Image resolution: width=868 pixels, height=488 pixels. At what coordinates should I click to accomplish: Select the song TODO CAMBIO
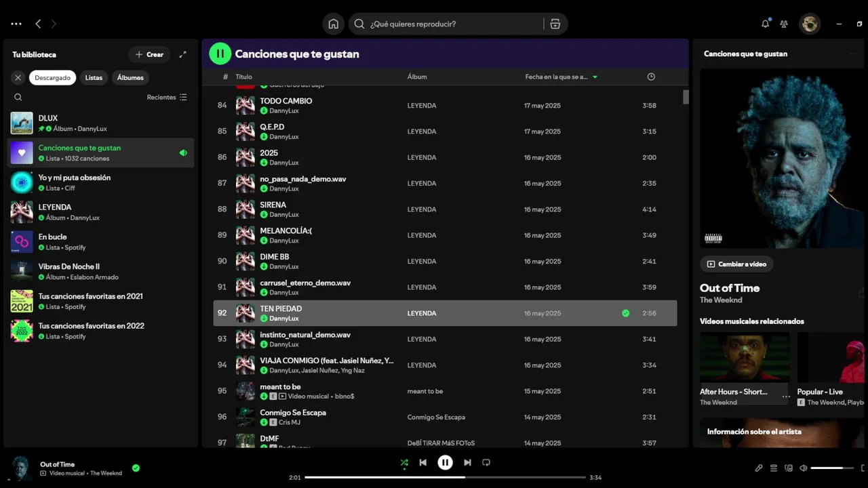tap(445, 105)
